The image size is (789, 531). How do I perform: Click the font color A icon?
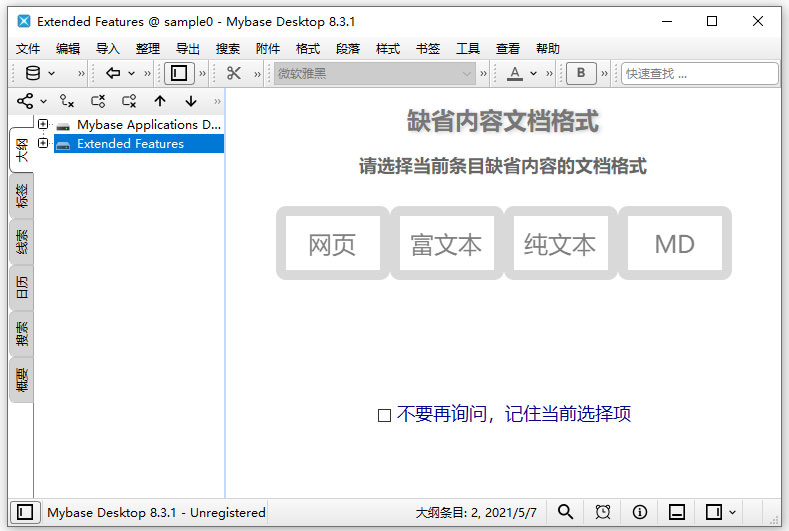pos(514,73)
